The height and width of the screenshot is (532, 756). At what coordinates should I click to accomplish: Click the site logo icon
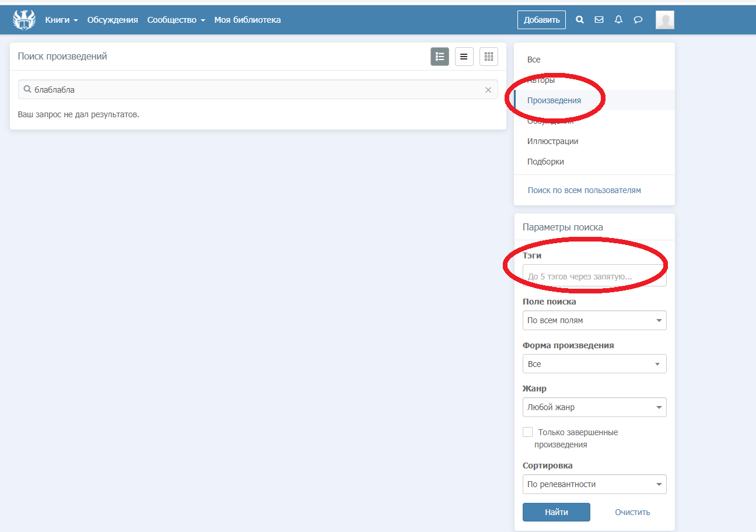click(24, 20)
